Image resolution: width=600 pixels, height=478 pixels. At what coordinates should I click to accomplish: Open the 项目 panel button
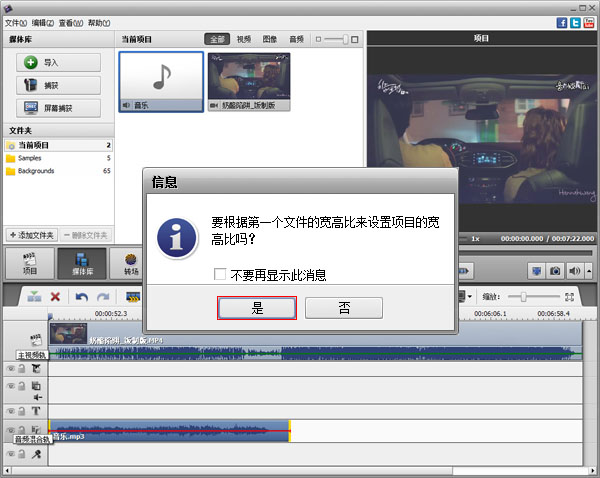(x=30, y=264)
